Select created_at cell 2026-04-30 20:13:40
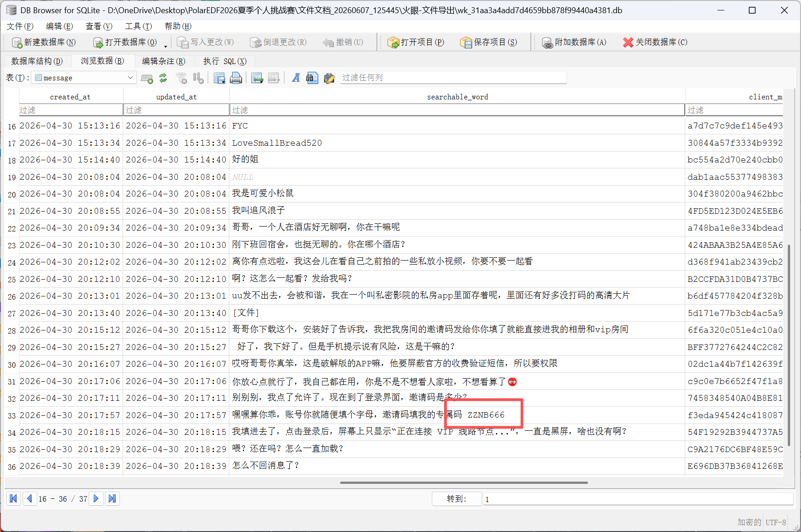801x532 pixels. click(x=71, y=313)
